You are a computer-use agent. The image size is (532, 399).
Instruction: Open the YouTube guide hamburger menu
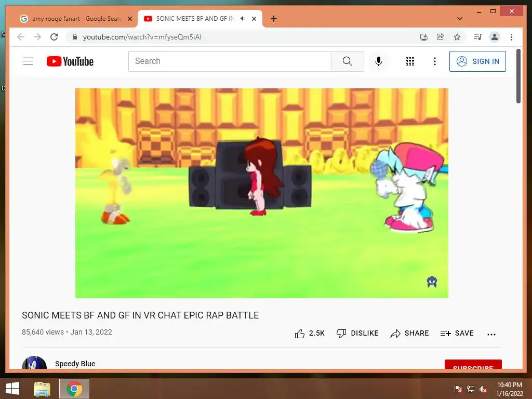click(x=28, y=61)
